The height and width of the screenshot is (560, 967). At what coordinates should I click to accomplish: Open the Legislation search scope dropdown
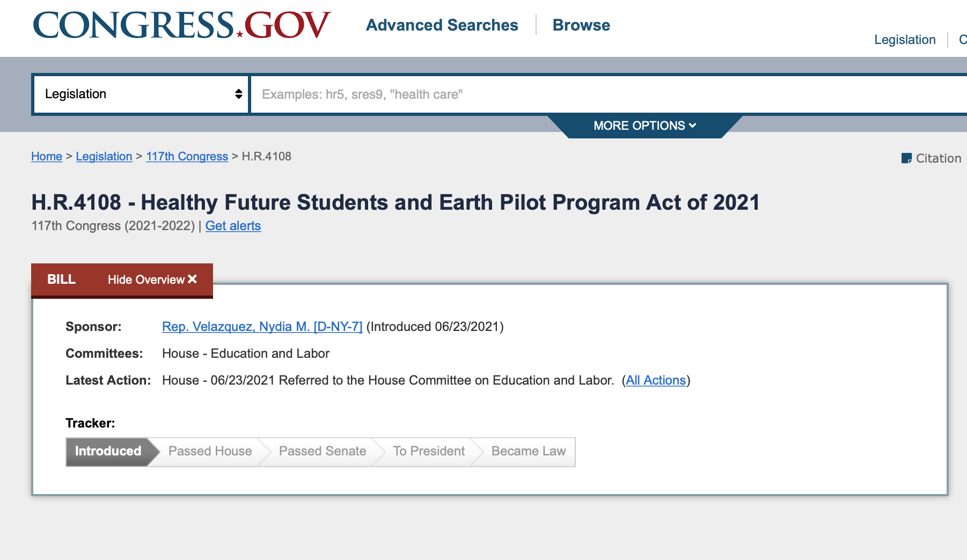(x=141, y=94)
